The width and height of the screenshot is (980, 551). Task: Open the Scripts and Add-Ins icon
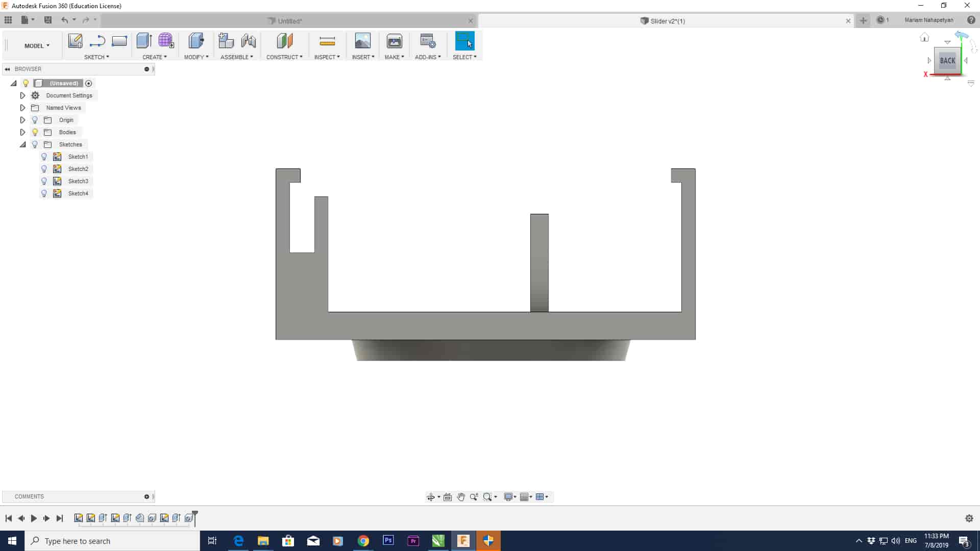427,41
